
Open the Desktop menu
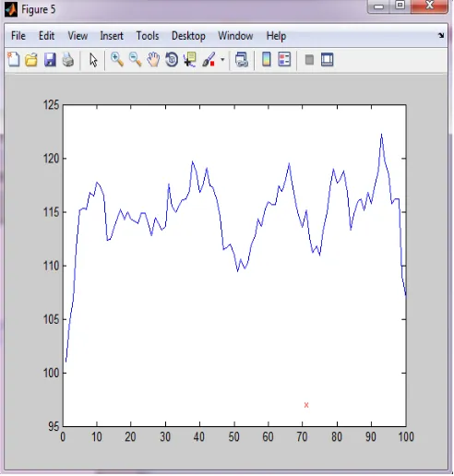click(188, 36)
